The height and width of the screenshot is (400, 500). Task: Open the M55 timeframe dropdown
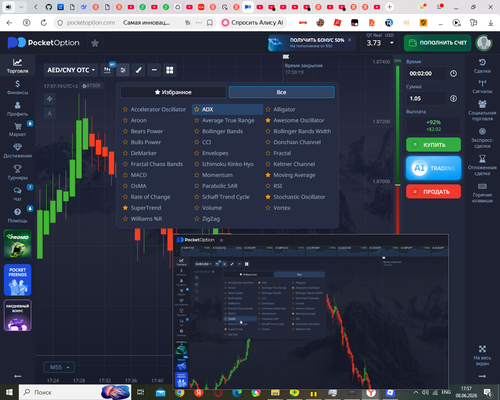click(59, 367)
